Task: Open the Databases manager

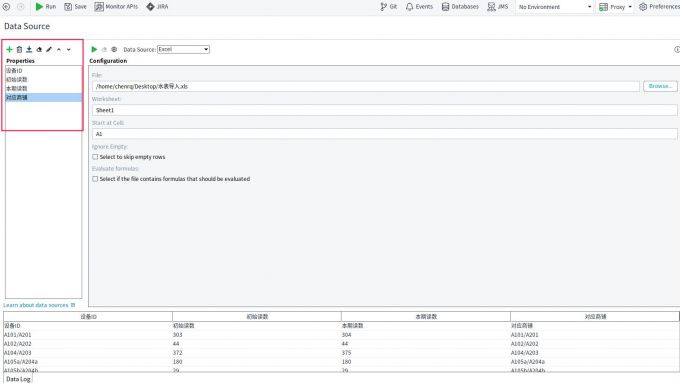Action: tap(460, 7)
